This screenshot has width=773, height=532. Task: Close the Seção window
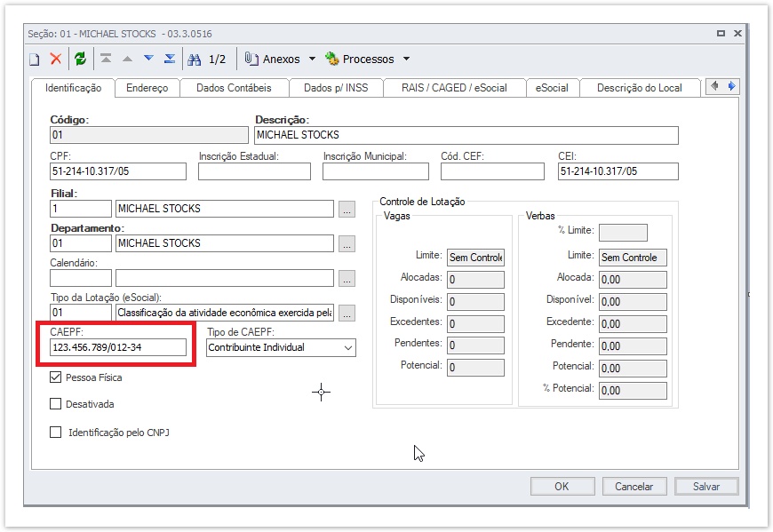point(737,33)
